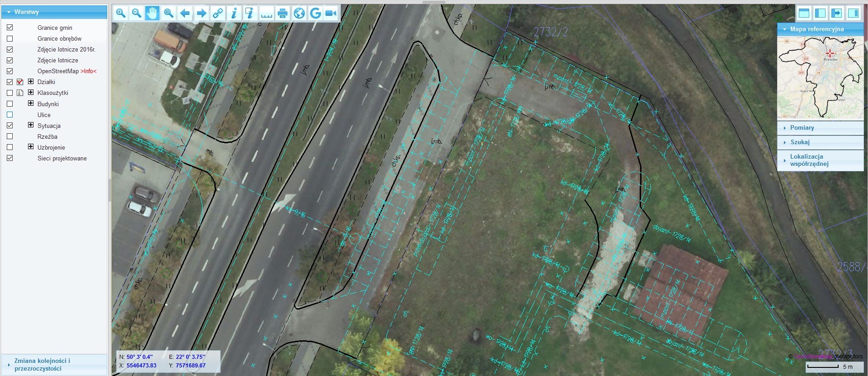Click the Działki layer legend icon
The width and height of the screenshot is (868, 376).
[x=20, y=82]
